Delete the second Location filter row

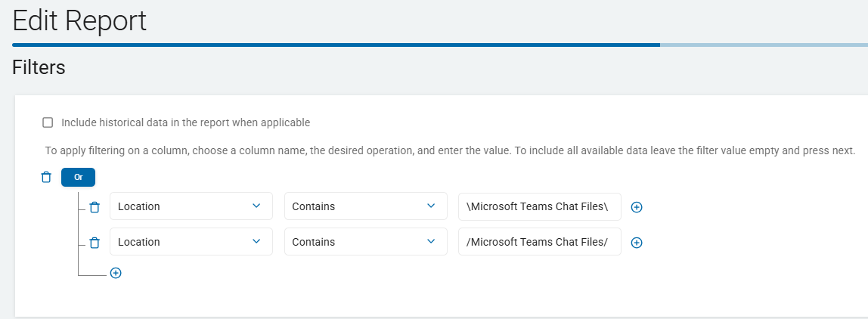[x=95, y=243]
